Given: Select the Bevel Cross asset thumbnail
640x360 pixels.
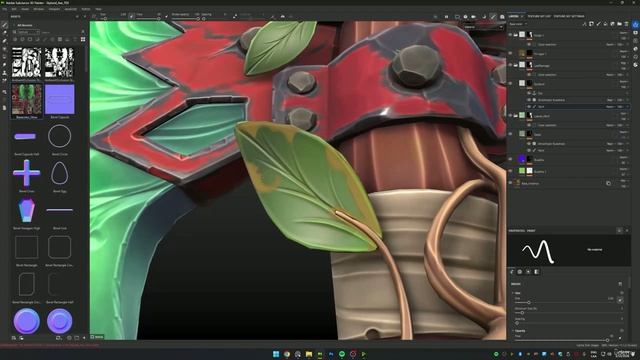Looking at the screenshot, I should (x=27, y=173).
